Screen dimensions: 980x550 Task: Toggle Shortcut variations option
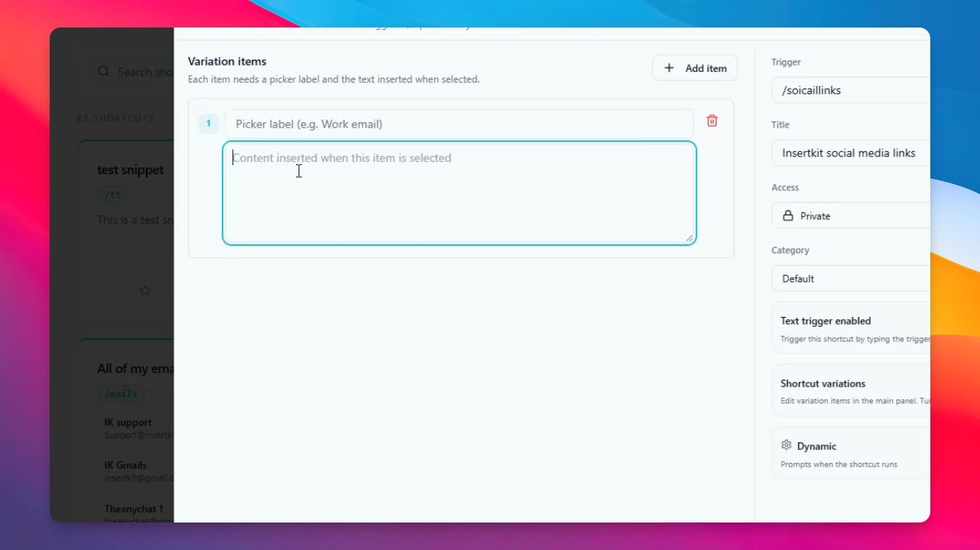tap(851, 390)
